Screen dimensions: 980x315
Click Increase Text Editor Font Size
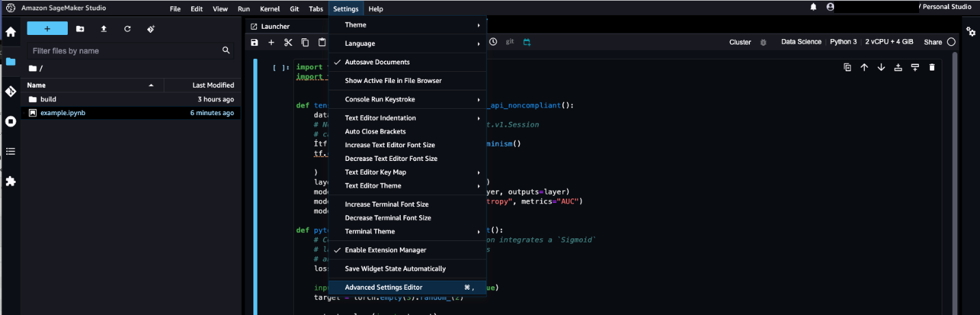tap(407, 144)
